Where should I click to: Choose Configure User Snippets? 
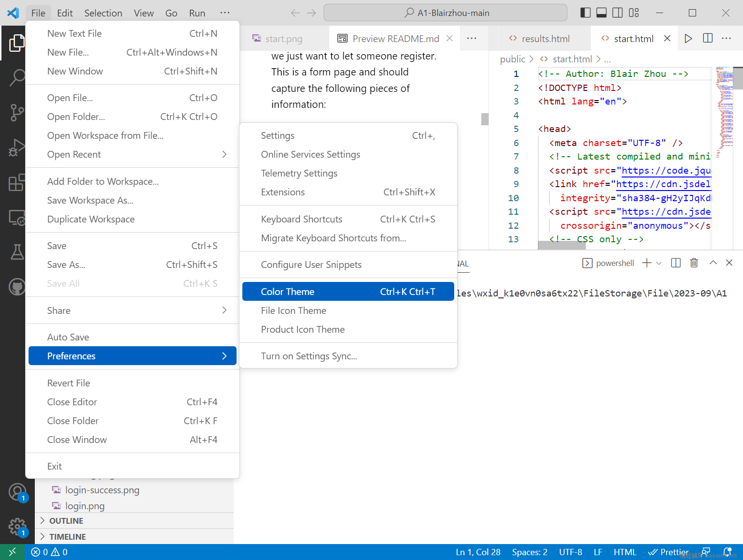pyautogui.click(x=348, y=265)
